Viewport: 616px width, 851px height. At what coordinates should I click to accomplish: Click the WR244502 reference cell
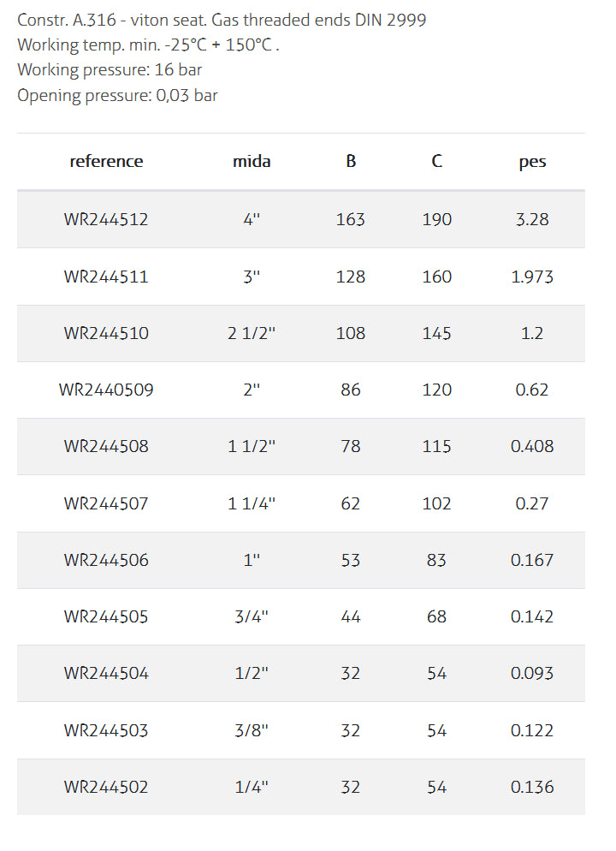pos(106,787)
